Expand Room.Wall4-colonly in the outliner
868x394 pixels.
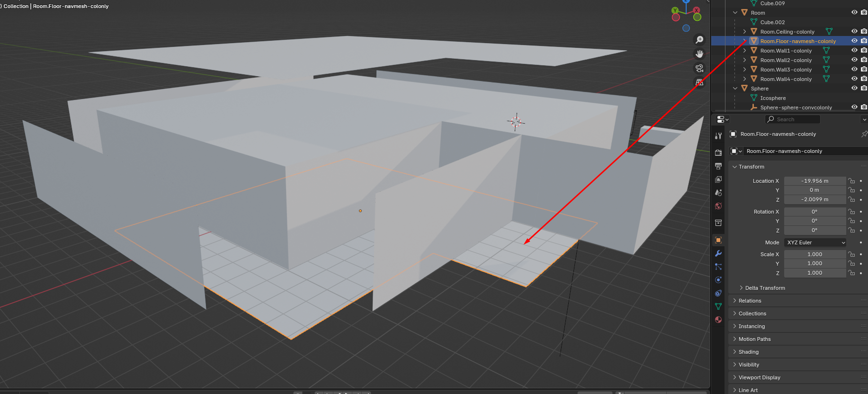[744, 79]
